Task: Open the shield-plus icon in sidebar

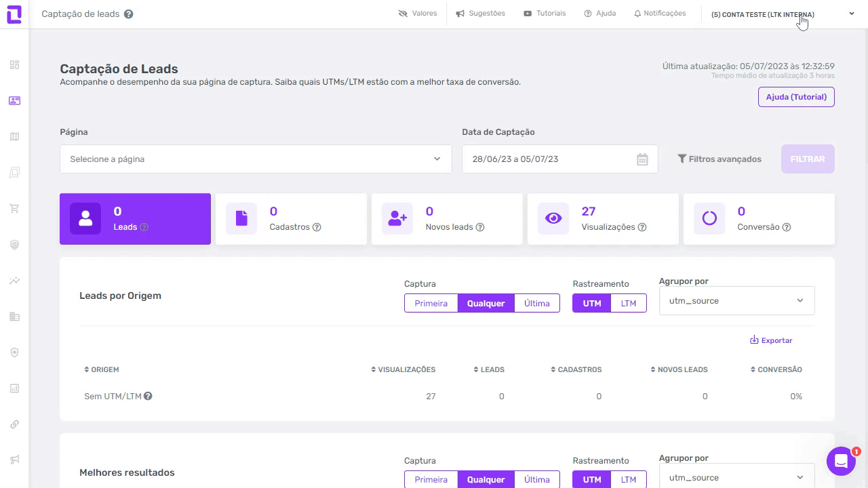Action: click(14, 352)
